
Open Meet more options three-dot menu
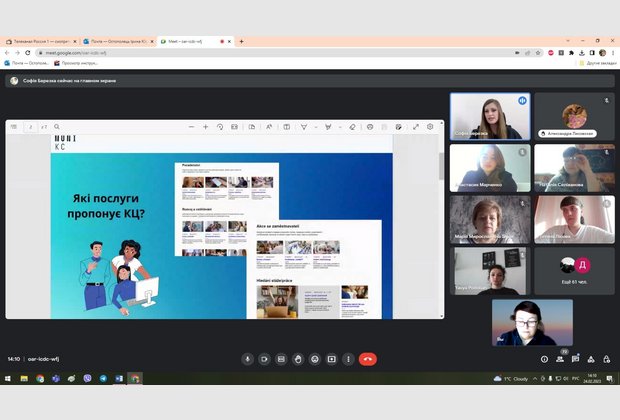coord(348,359)
